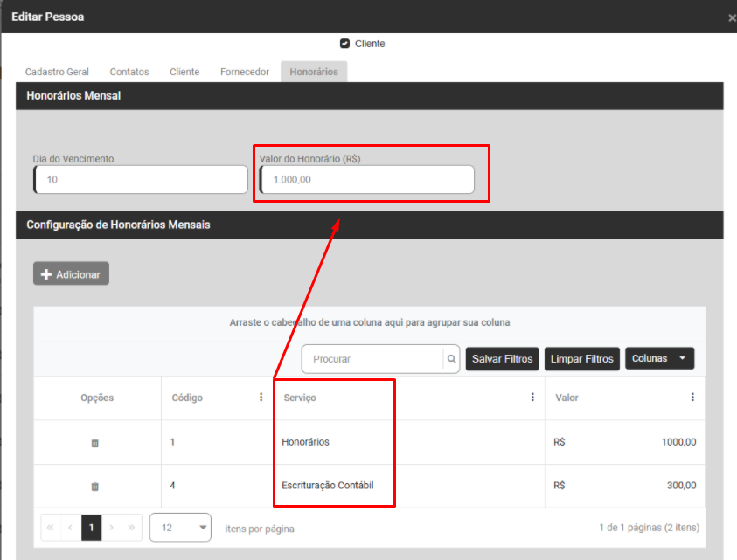The height and width of the screenshot is (560, 737).
Task: Switch to the Contatos tab
Action: (129, 72)
